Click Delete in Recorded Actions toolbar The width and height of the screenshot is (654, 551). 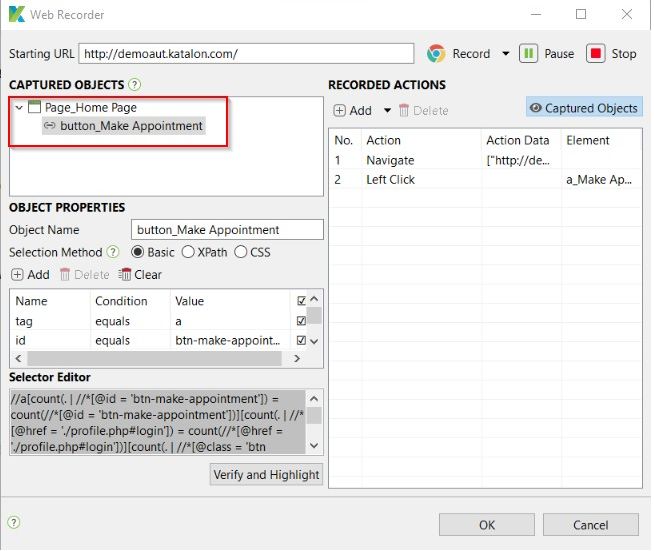pyautogui.click(x=423, y=111)
